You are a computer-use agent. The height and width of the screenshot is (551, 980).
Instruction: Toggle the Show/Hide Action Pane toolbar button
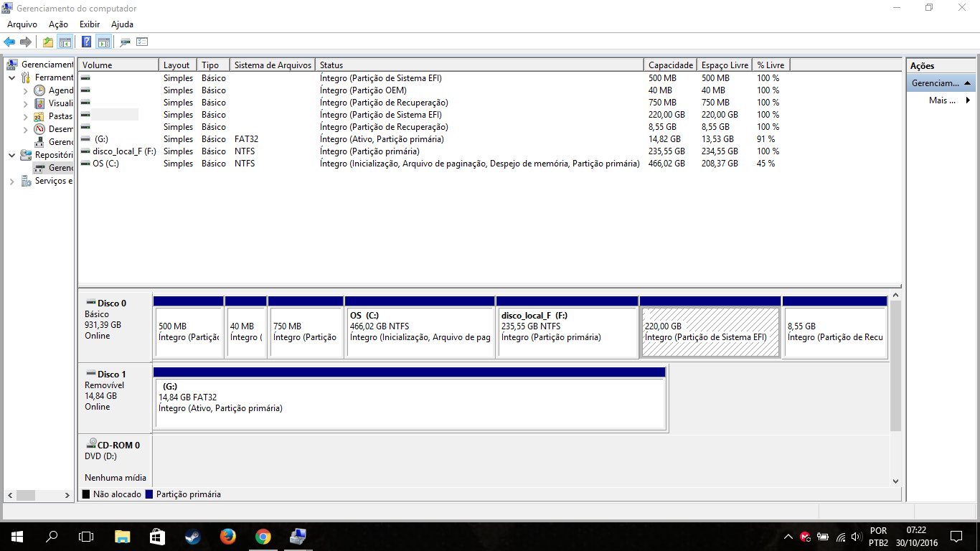point(103,42)
